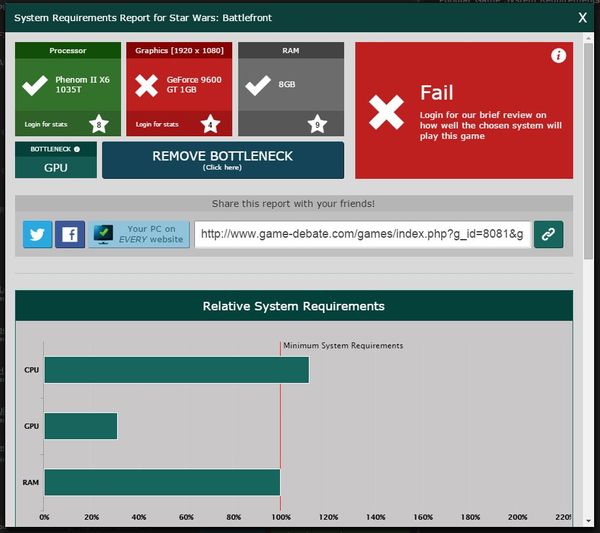Click the 'Graphics [1920 x 1080]' header
The width and height of the screenshot is (600, 533).
[x=179, y=51]
